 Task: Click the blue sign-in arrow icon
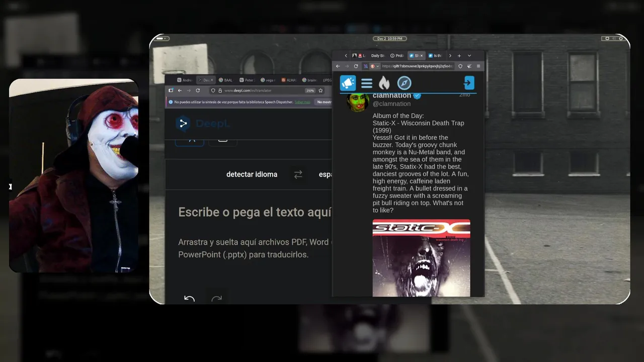pos(469,83)
